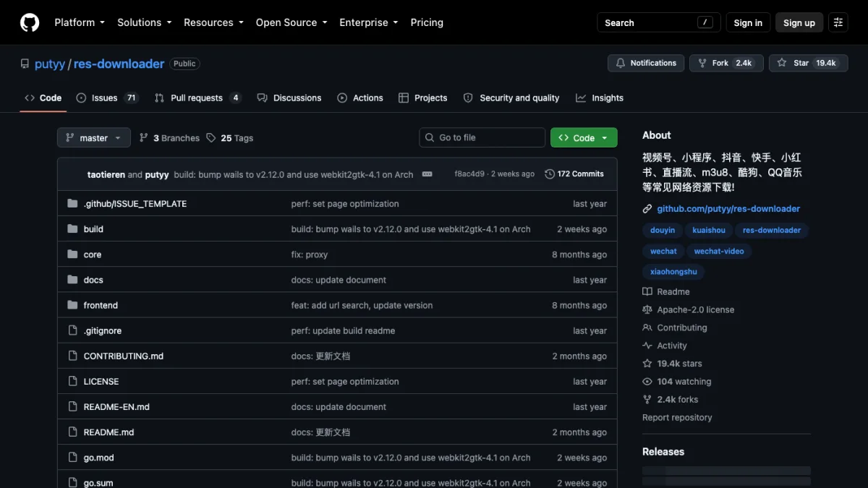The image size is (868, 488).
Task: Click the Go to file input
Action: [482, 137]
